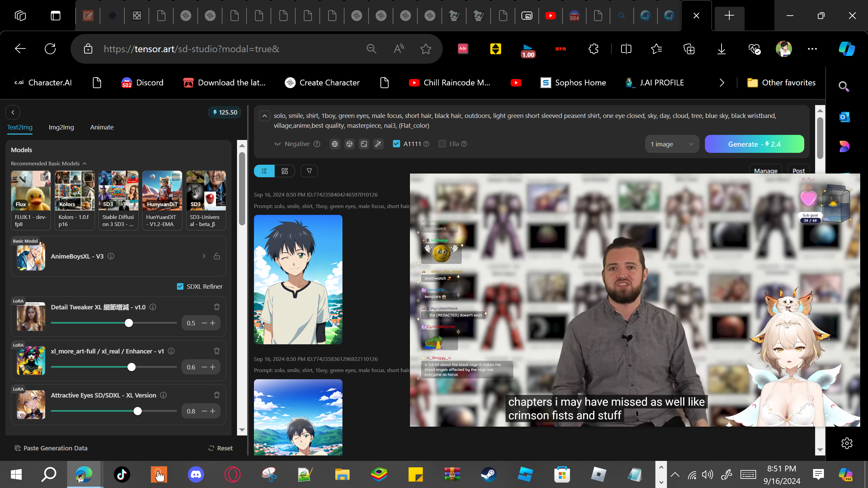Click the Generate button
Viewport: 868px width, 488px height.
(754, 144)
